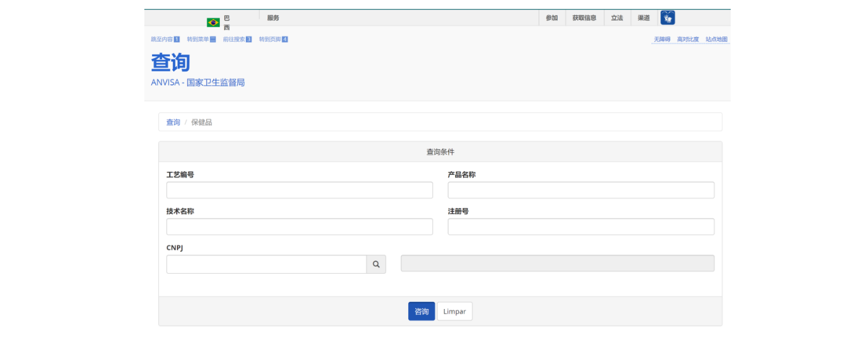Open the VLibras sign language icon
Screen dimensions: 868x339
pos(667,18)
